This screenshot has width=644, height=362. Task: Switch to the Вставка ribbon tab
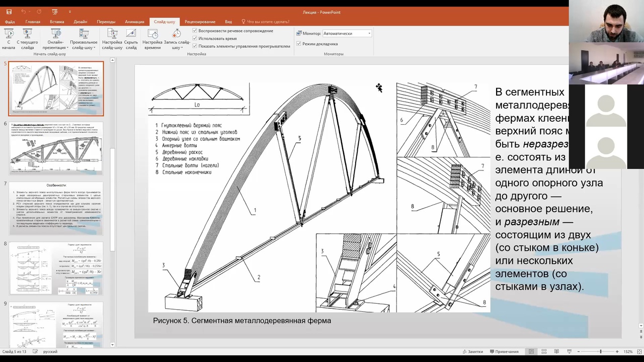[x=57, y=22]
